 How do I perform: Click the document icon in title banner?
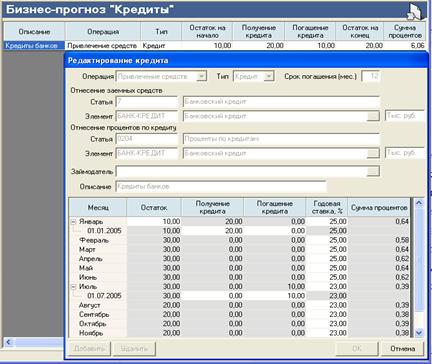click(x=415, y=12)
